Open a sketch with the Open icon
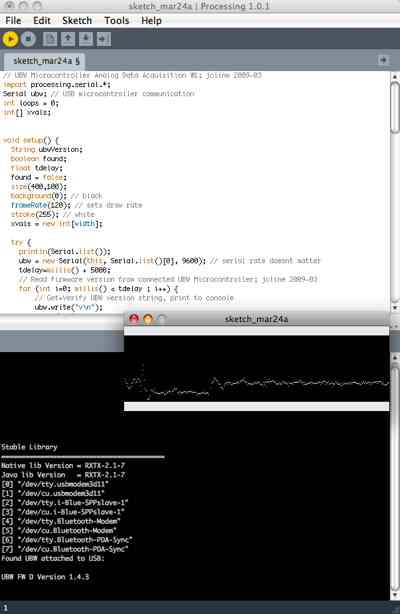 click(68, 39)
